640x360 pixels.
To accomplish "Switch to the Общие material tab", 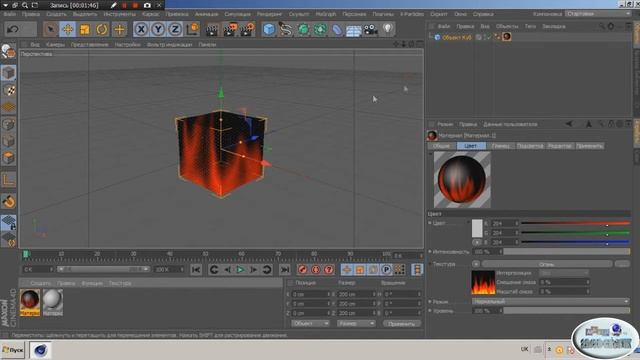I will click(x=442, y=146).
